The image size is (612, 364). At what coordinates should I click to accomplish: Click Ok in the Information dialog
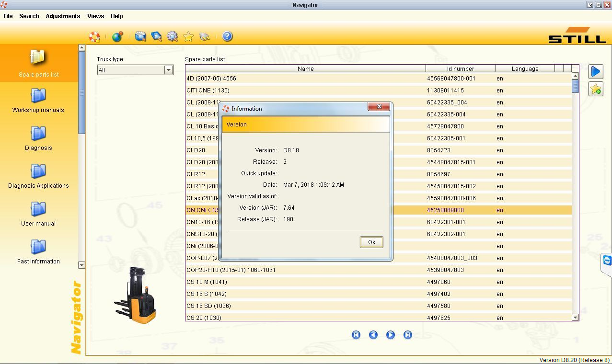click(371, 242)
